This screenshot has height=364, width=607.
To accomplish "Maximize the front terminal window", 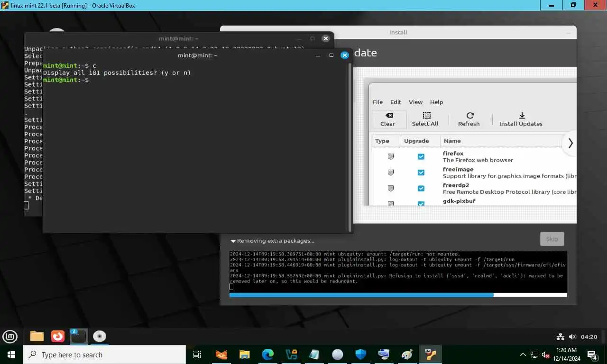I will [331, 55].
